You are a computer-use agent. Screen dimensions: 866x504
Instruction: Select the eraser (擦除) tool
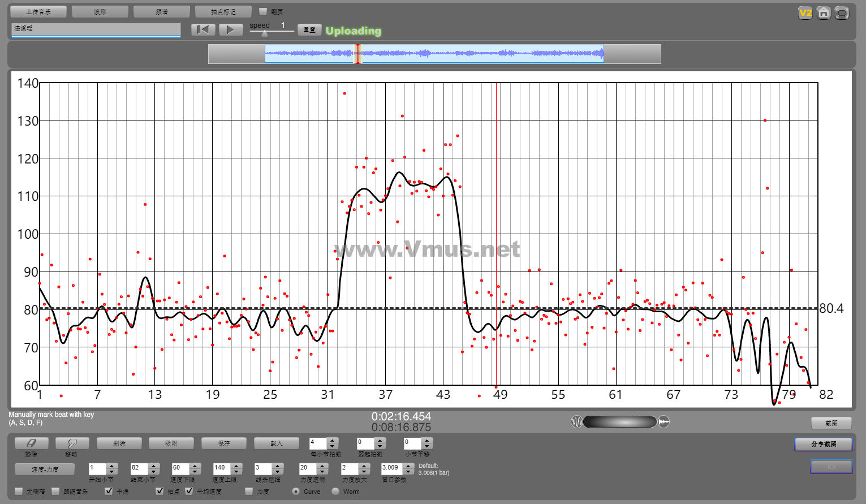31,443
